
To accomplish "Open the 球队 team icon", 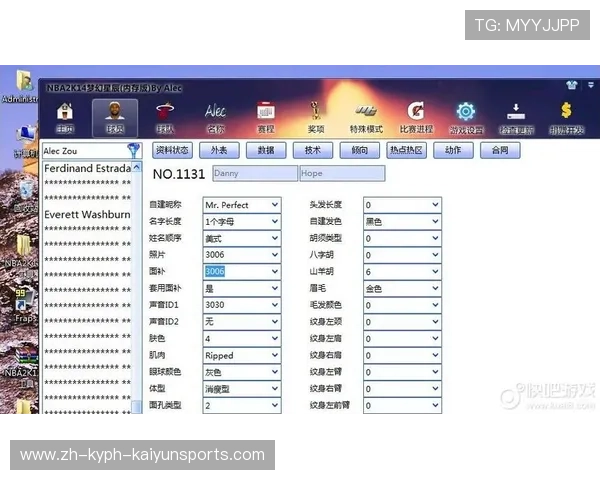I will click(165, 118).
